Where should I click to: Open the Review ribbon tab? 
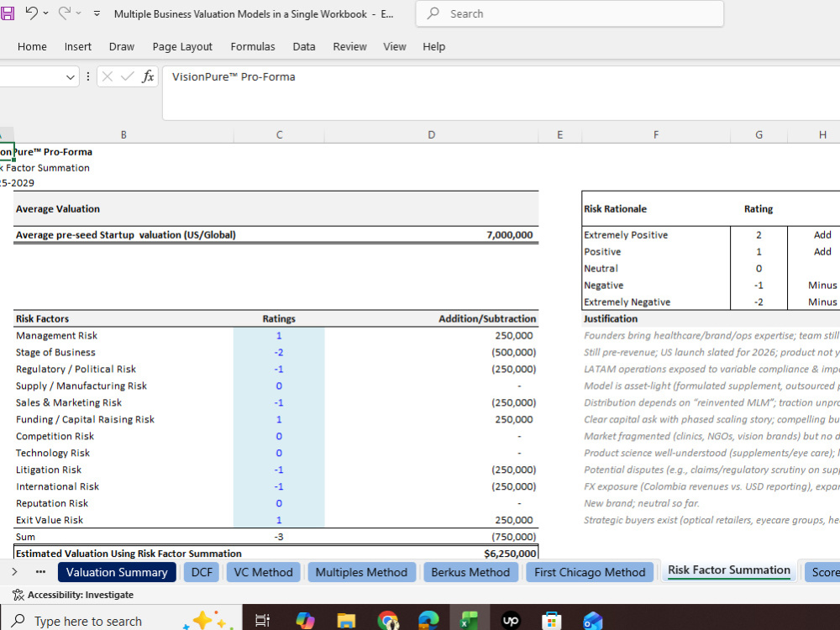(x=349, y=46)
